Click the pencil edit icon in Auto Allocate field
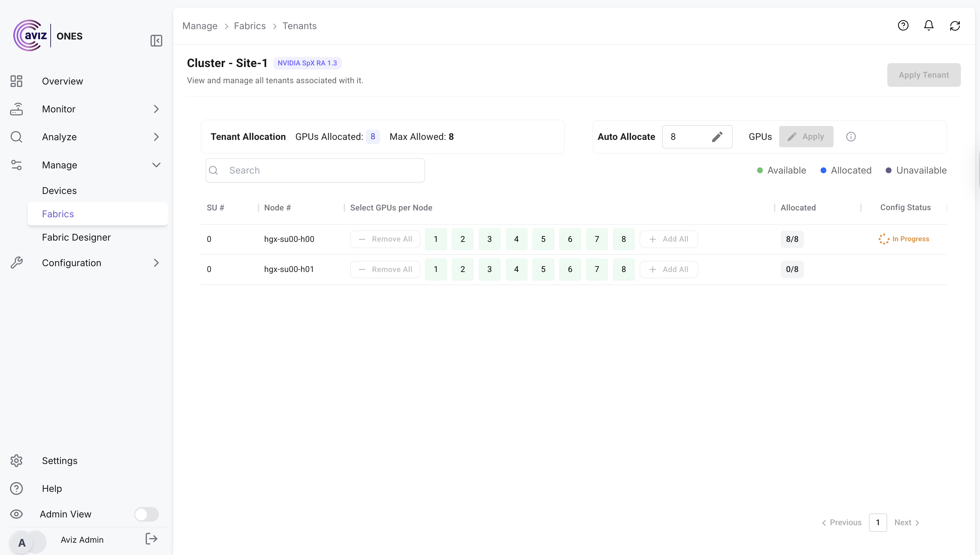This screenshot has height=555, width=980. coord(717,136)
